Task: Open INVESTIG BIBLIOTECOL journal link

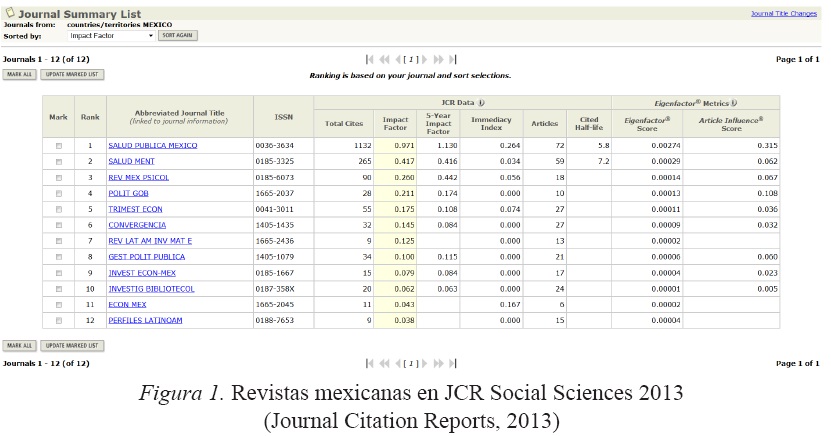Action: pyautogui.click(x=151, y=288)
